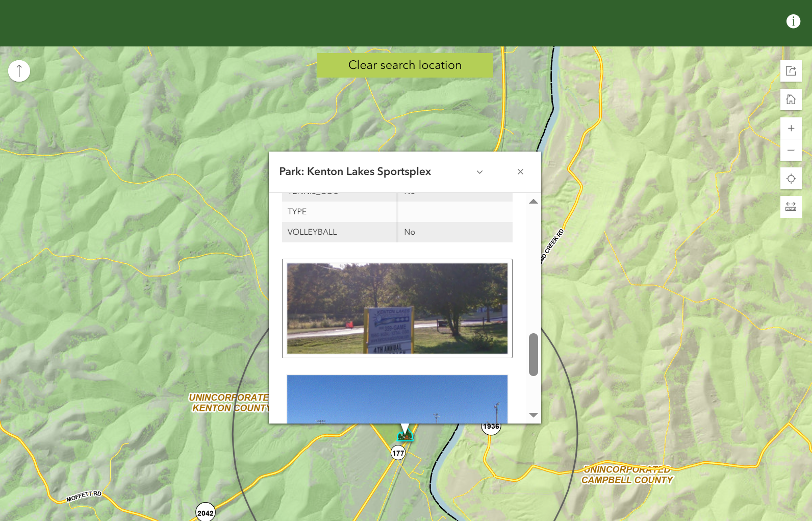Zoom out on the map
This screenshot has height=521, width=812.
pyautogui.click(x=791, y=150)
